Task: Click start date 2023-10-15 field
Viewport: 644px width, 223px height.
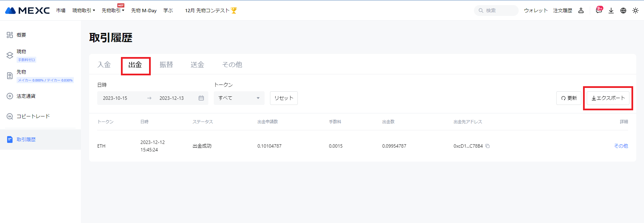Action: (x=115, y=98)
